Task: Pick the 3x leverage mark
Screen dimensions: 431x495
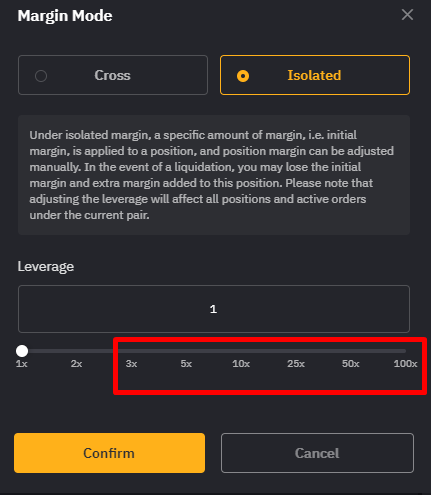Action: pyautogui.click(x=131, y=364)
